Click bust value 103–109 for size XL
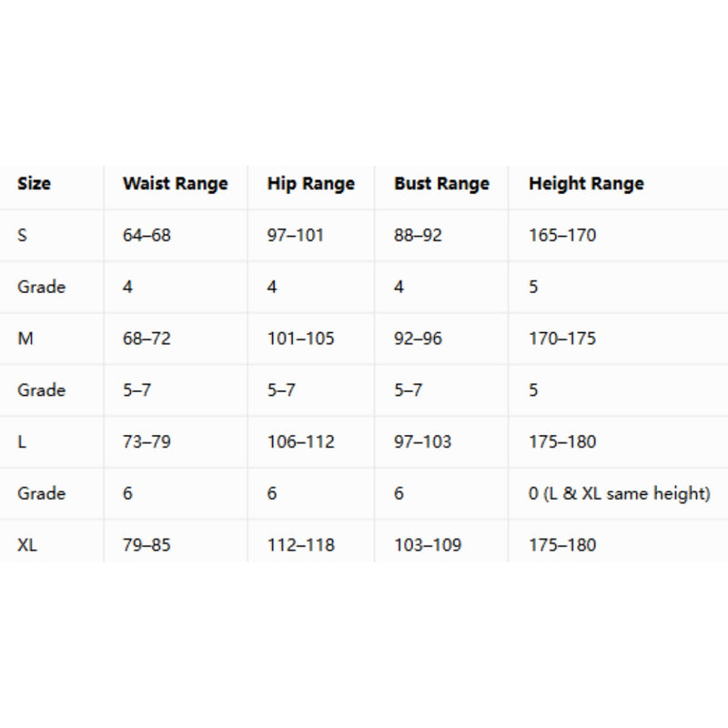 coord(428,544)
